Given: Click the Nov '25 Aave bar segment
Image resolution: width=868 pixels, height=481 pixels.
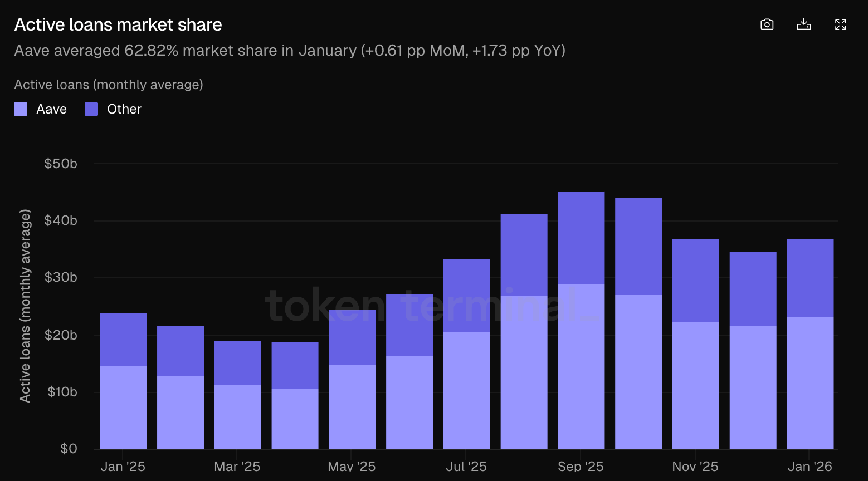Looking at the screenshot, I should (696, 385).
